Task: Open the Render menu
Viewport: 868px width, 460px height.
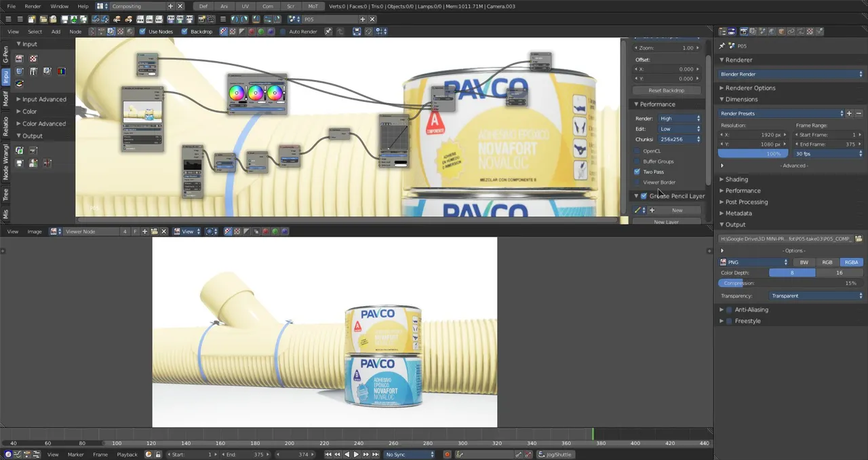Action: [33, 6]
